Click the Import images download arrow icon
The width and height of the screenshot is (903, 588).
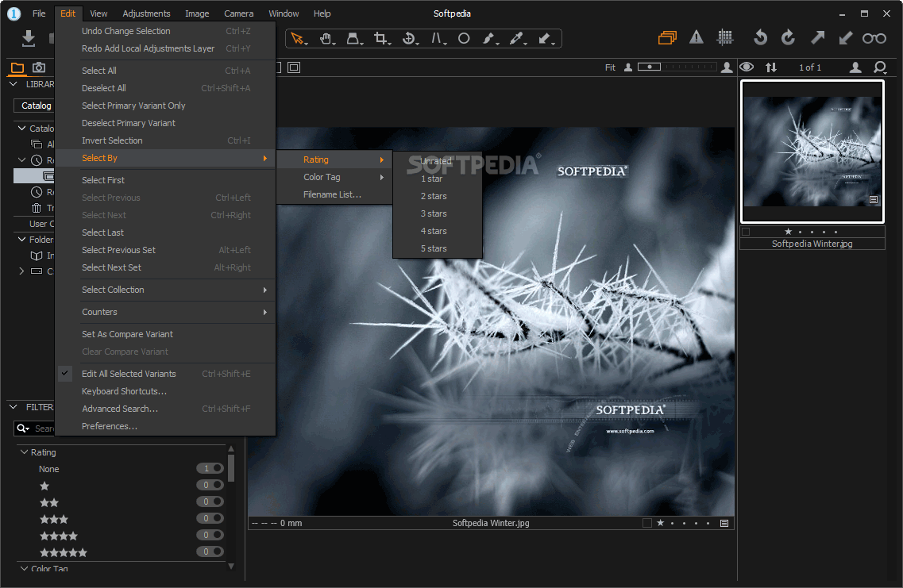point(29,39)
